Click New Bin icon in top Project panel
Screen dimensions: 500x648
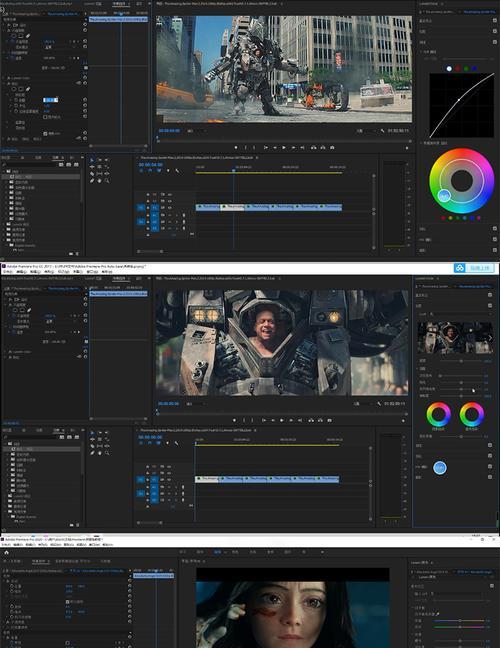pos(71,253)
